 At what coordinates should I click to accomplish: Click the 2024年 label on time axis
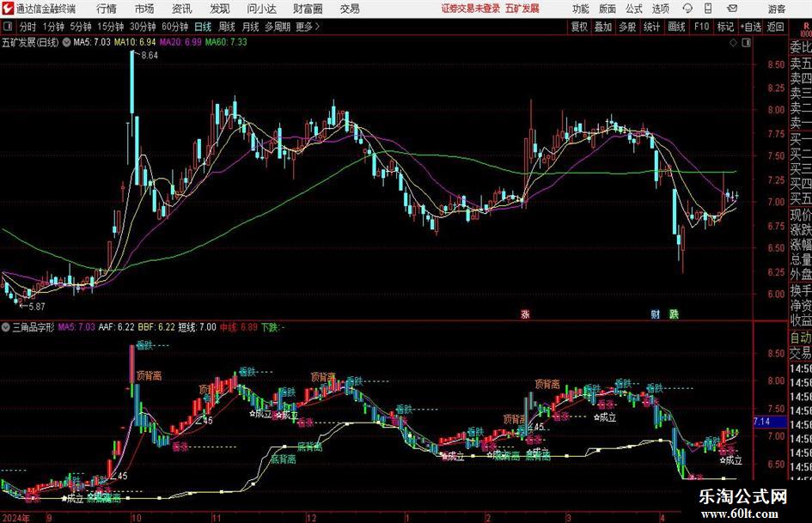pos(15,518)
